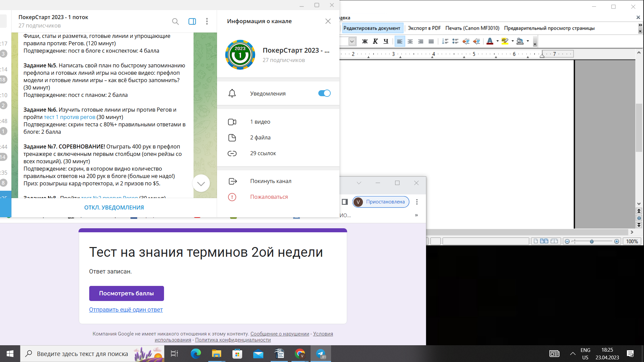Justify text in Writer
644x362 pixels.
tap(431, 41)
